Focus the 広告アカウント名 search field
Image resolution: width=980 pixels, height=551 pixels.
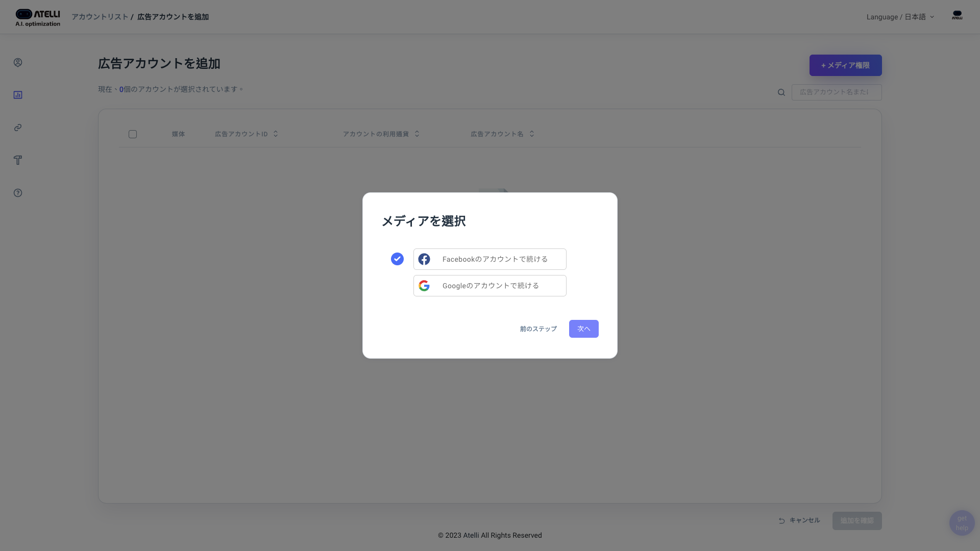pos(836,92)
